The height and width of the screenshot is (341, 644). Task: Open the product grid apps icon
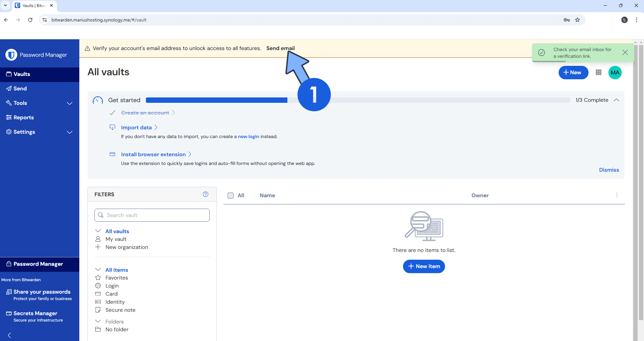point(599,73)
